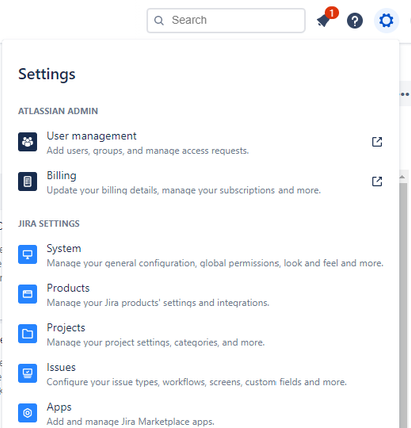Click the Settings panel title

coord(47,74)
